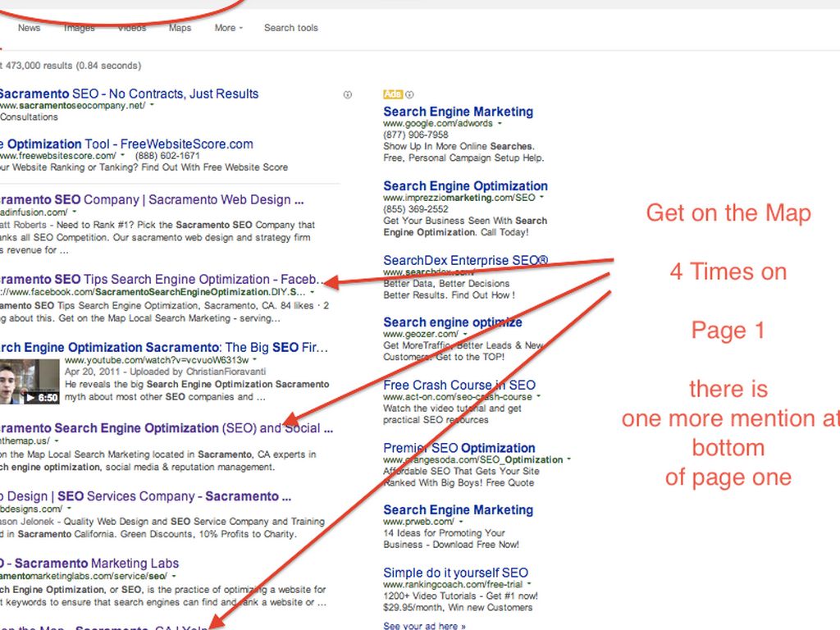
Task: Open the Free Crash Course in SEO ad
Action: (459, 385)
